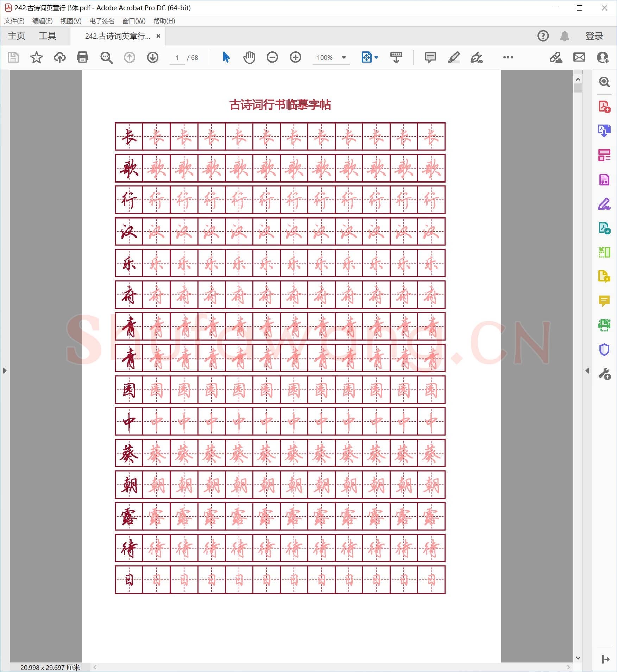Collapse the right tools pane
This screenshot has height=672, width=617.
587,370
